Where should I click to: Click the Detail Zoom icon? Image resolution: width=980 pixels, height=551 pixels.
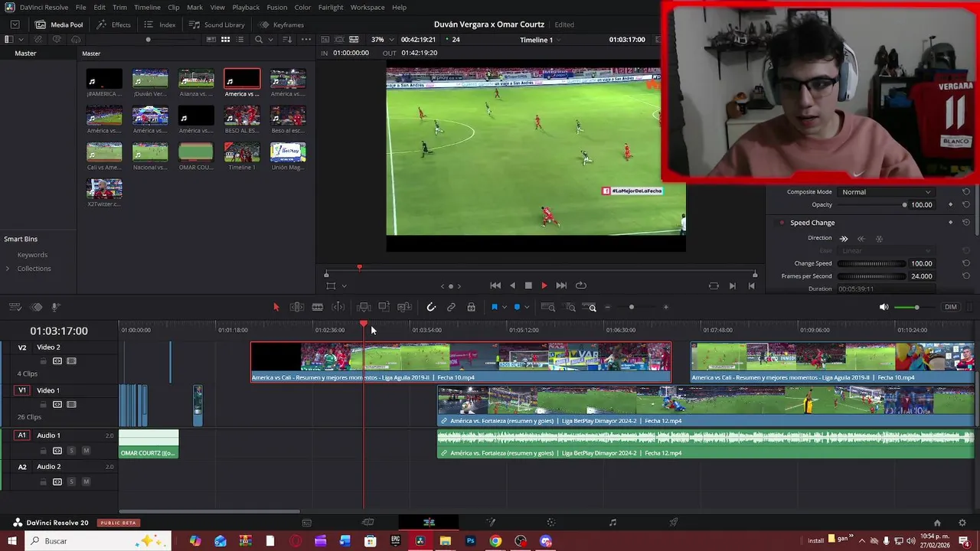(570, 307)
